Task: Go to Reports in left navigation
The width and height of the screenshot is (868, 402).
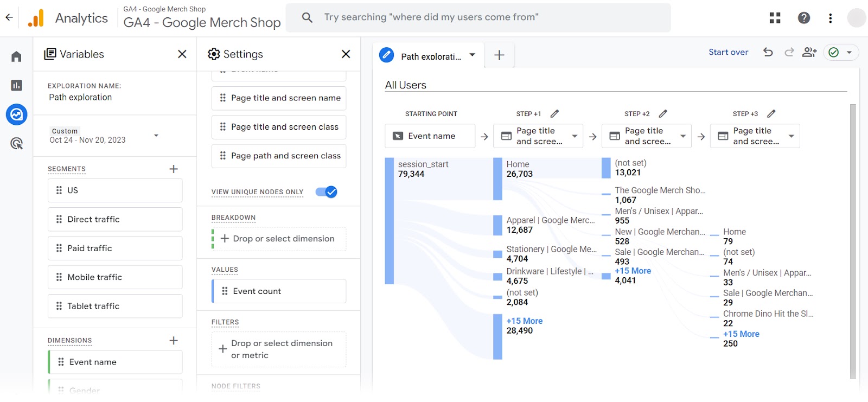Action: [x=16, y=85]
